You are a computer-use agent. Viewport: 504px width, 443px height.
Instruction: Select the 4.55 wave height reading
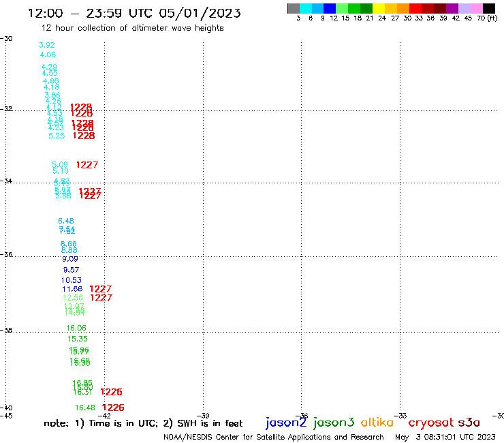[50, 73]
